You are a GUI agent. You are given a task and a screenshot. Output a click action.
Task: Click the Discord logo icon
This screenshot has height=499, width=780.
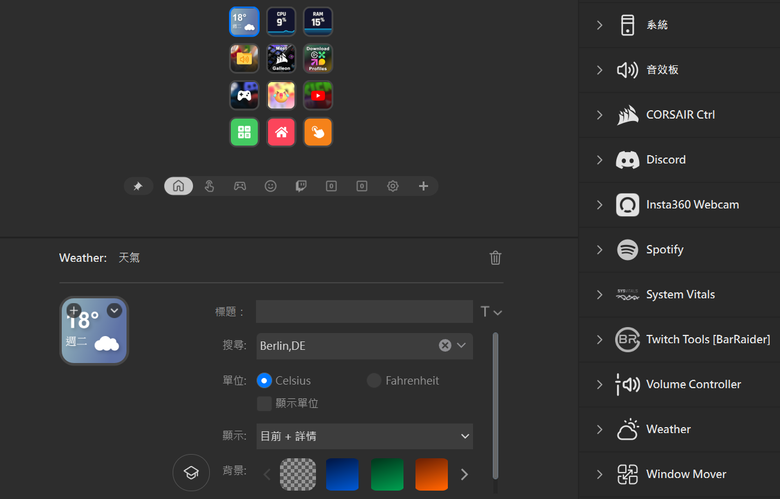628,160
